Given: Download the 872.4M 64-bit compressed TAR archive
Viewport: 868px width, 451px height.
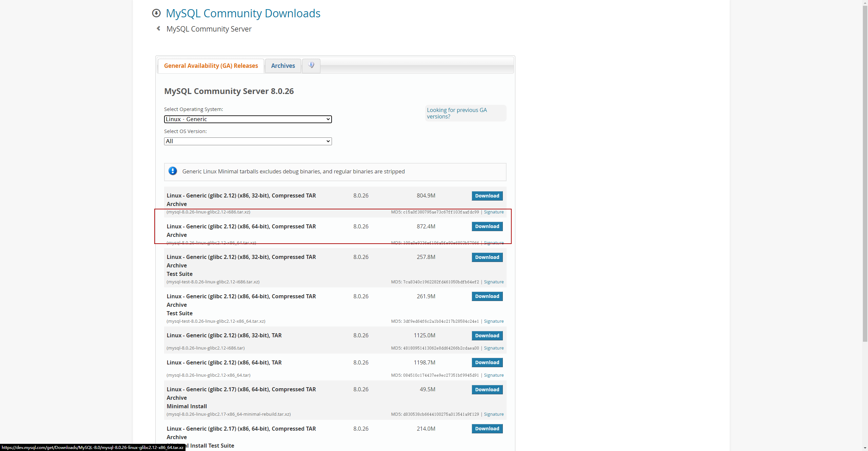Looking at the screenshot, I should [x=487, y=226].
